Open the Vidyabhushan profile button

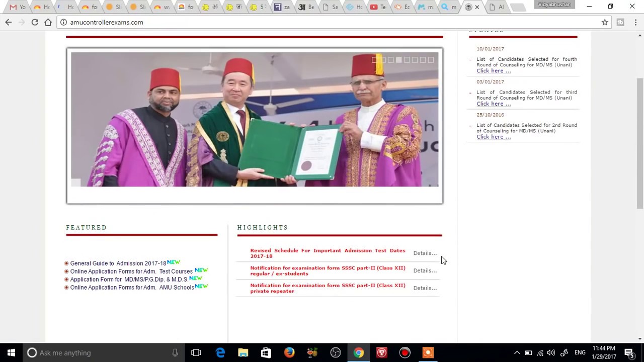(x=554, y=5)
